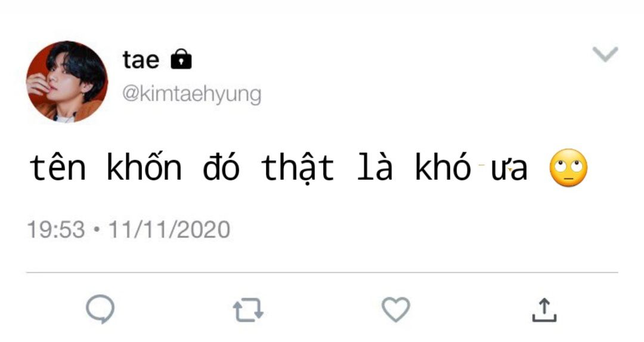
Task: Click the 11/11/2020 date
Action: pyautogui.click(x=169, y=229)
